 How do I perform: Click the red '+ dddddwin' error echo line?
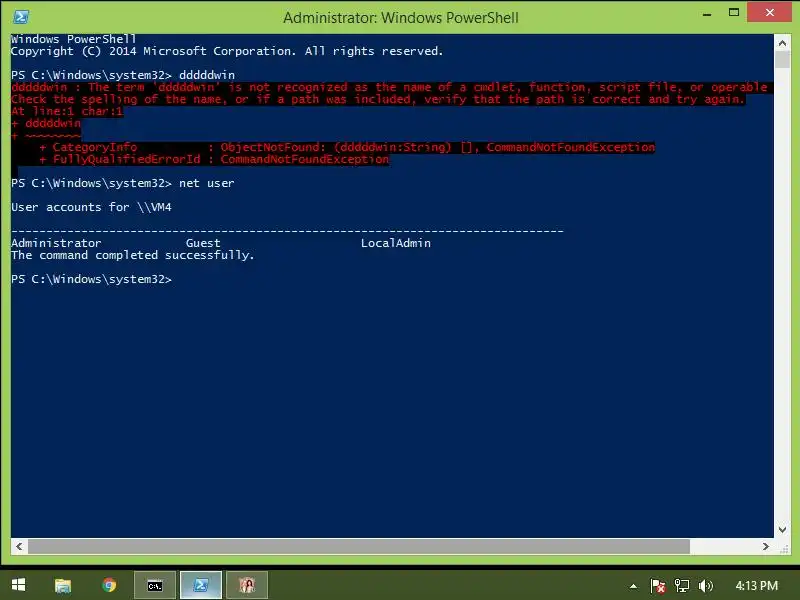pos(46,123)
